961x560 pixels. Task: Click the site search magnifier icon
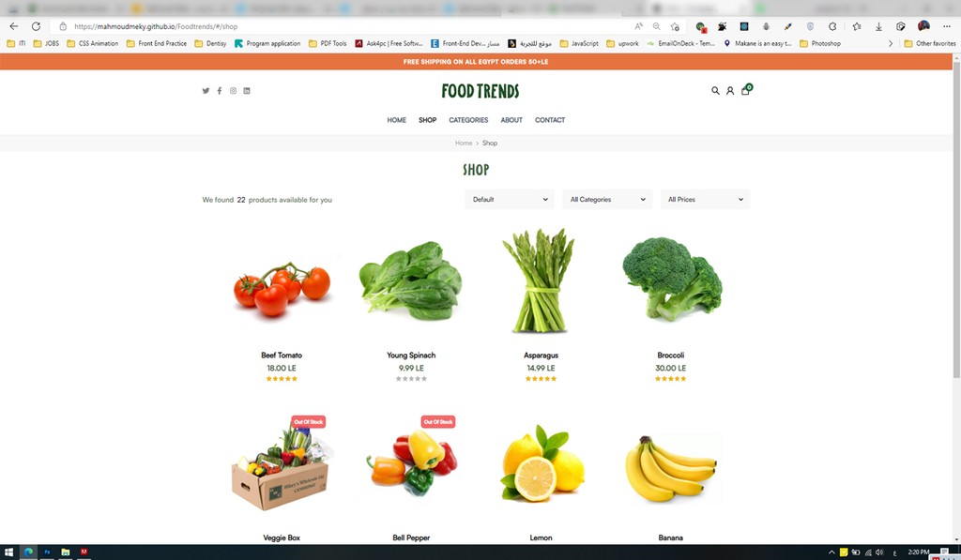click(x=715, y=91)
